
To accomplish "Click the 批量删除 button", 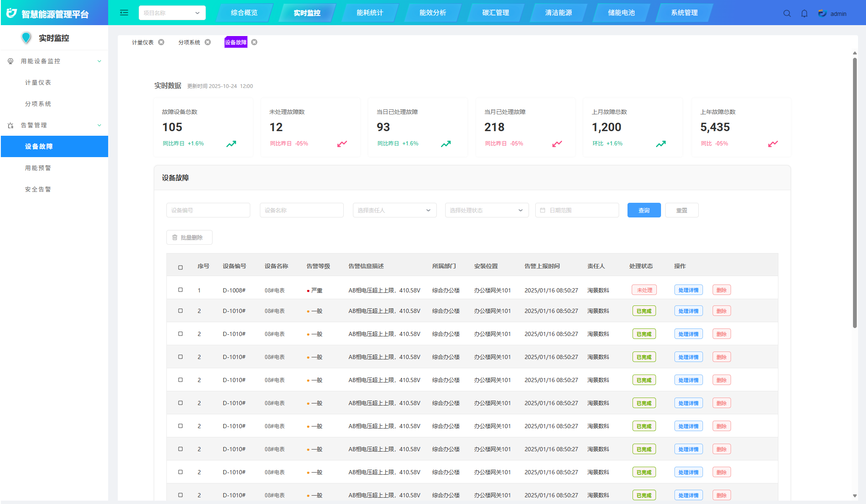I will point(189,238).
